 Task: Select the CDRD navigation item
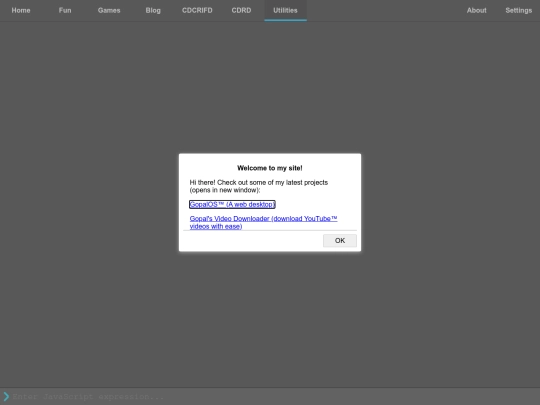point(241,10)
